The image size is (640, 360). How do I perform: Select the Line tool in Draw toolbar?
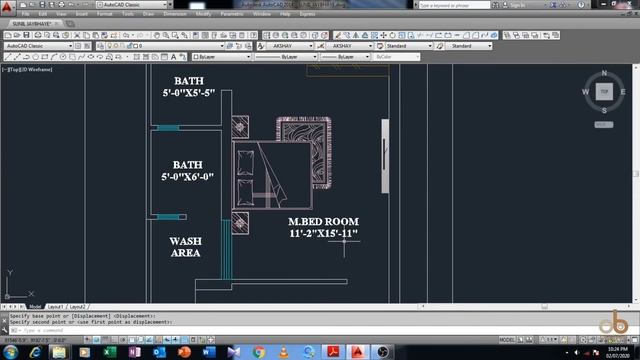pyautogui.click(x=8, y=57)
